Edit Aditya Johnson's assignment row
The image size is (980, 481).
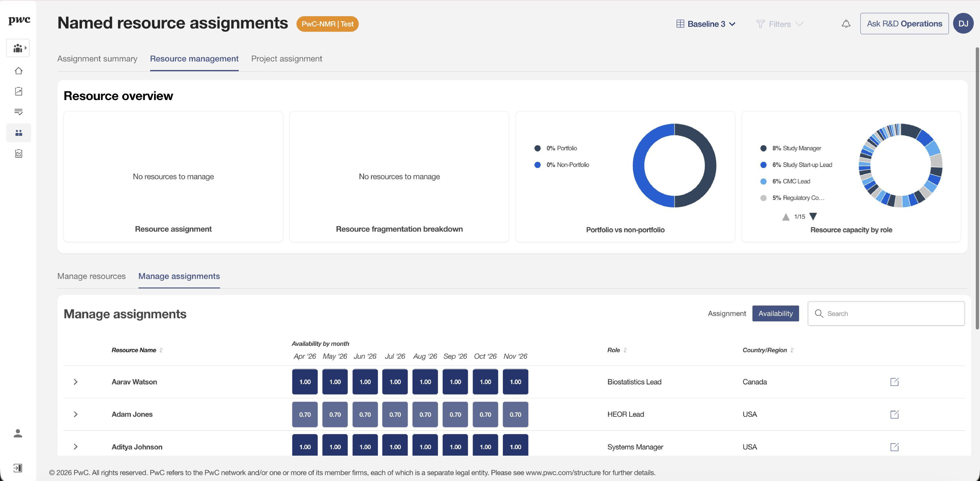coord(894,447)
